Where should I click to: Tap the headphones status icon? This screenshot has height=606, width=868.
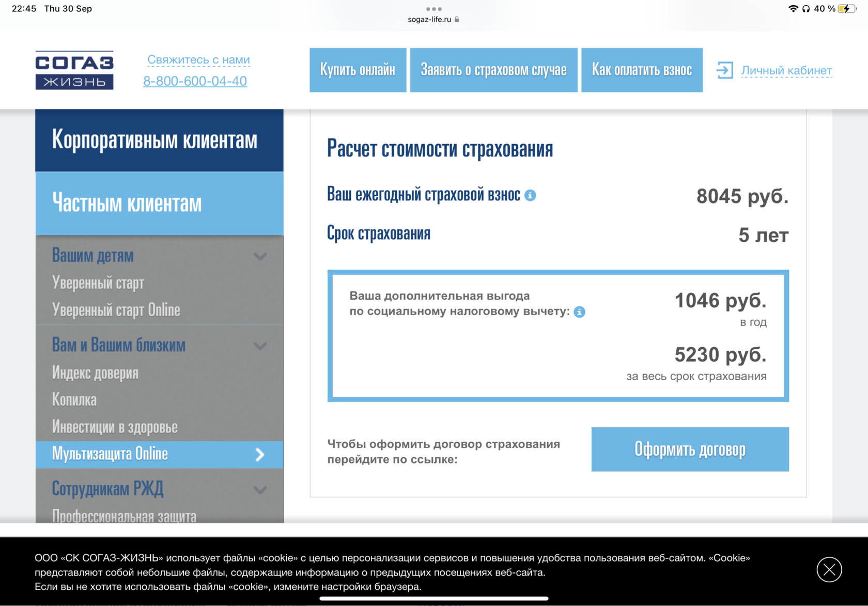click(x=806, y=9)
